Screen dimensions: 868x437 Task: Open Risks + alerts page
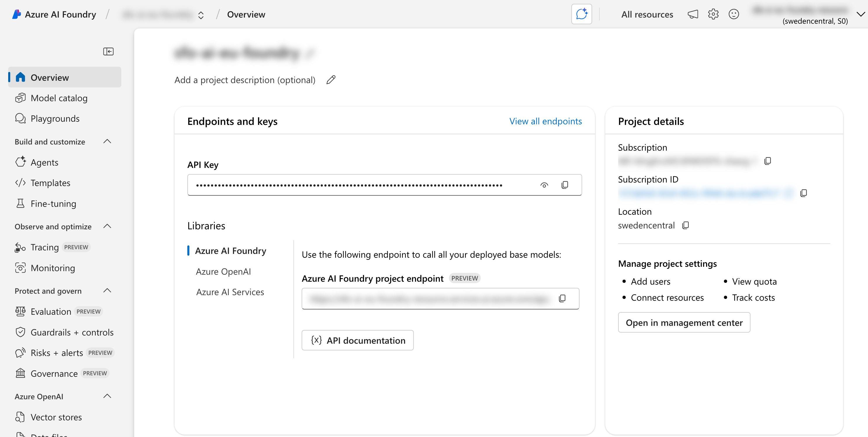tap(65, 353)
